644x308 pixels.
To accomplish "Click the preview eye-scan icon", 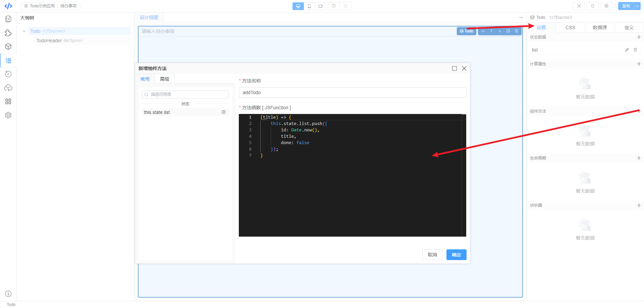I will [579, 6].
